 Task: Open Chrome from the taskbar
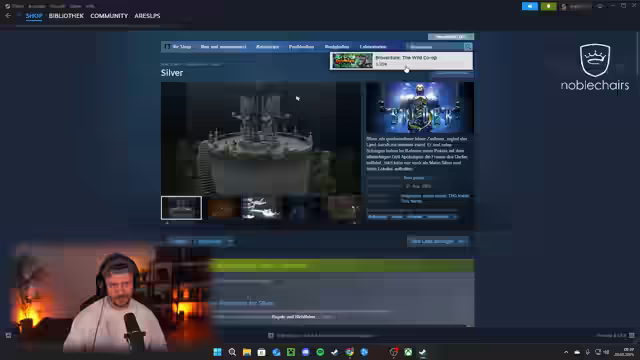[349, 352]
